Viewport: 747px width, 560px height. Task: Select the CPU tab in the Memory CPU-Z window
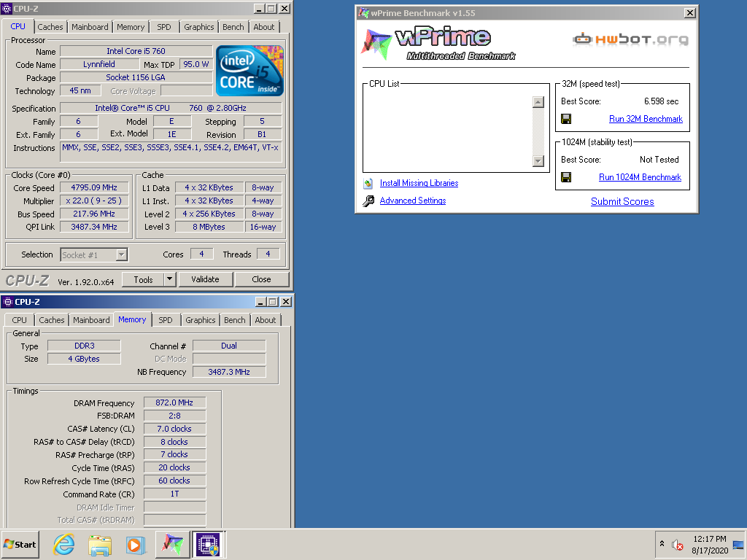pos(20,320)
